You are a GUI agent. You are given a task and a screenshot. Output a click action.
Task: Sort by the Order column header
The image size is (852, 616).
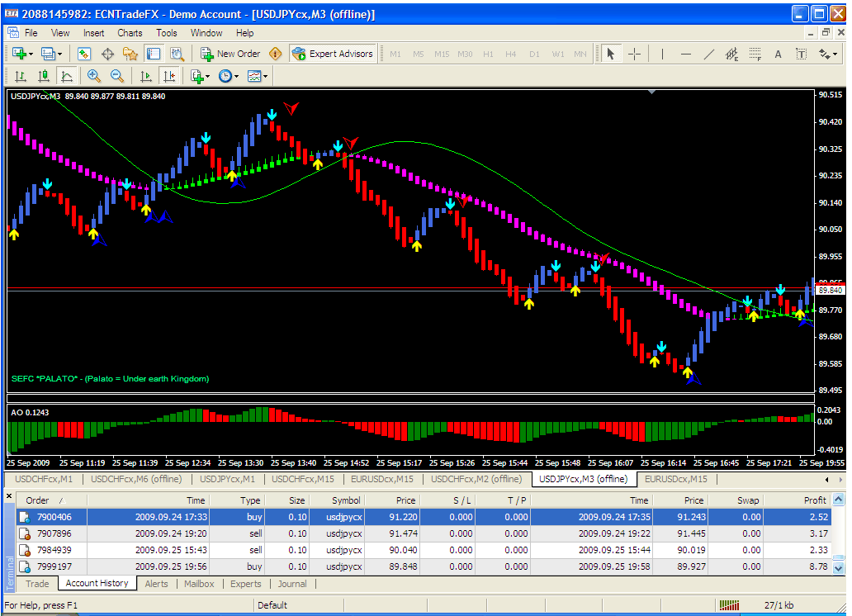[x=52, y=500]
